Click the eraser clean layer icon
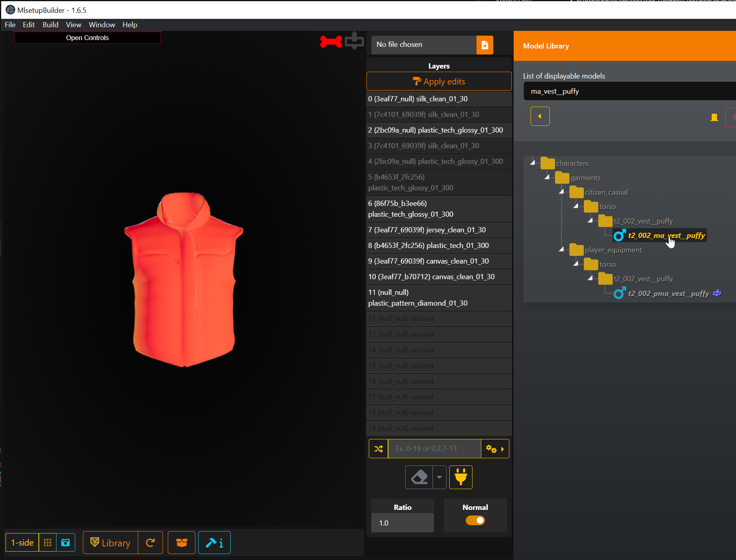This screenshot has width=736, height=560. (x=419, y=477)
